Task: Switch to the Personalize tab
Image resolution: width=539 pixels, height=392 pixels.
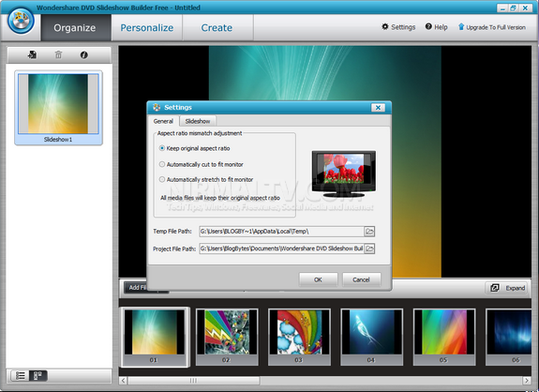Action: click(147, 27)
